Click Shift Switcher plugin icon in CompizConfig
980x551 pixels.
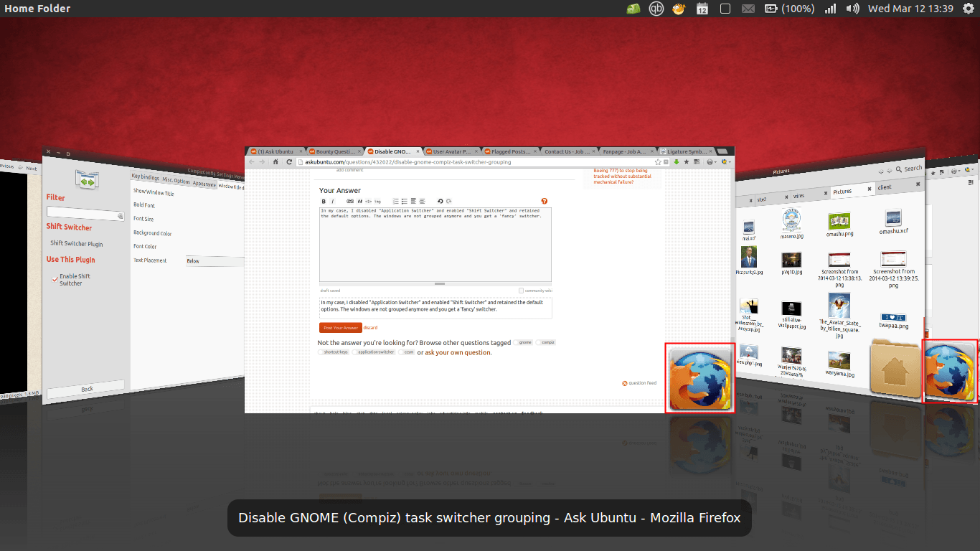(87, 179)
